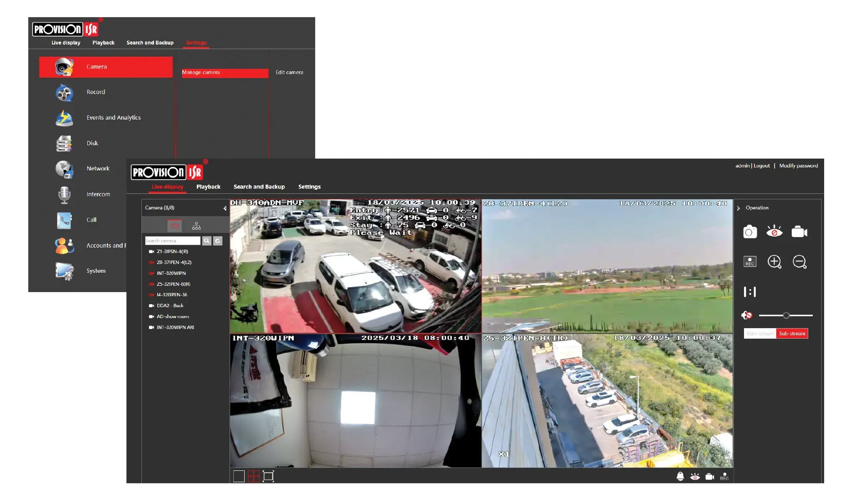Image resolution: width=851 pixels, height=504 pixels.
Task: Select camera Z1-3IPSN-4(IR) in list
Action: coord(172,251)
